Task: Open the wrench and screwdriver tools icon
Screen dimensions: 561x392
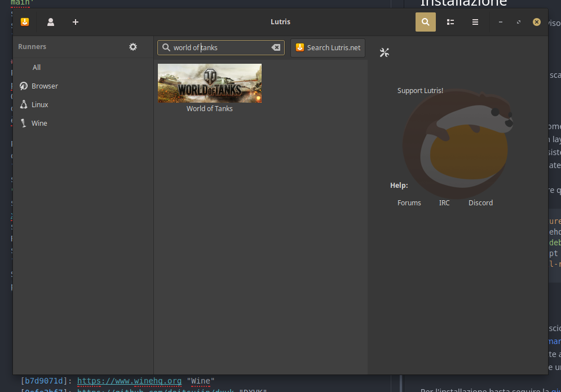Action: 385,52
